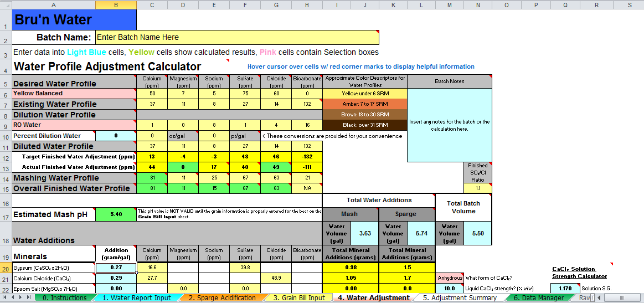Screen dimensions: 644x303
Task: Select Brown: 18 to 30 SRM color cell
Action: (365, 114)
